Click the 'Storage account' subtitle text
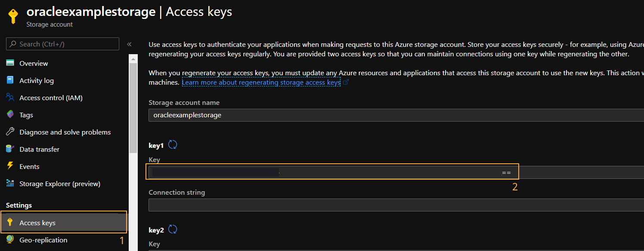Image resolution: width=644 pixels, height=251 pixels. pos(50,24)
